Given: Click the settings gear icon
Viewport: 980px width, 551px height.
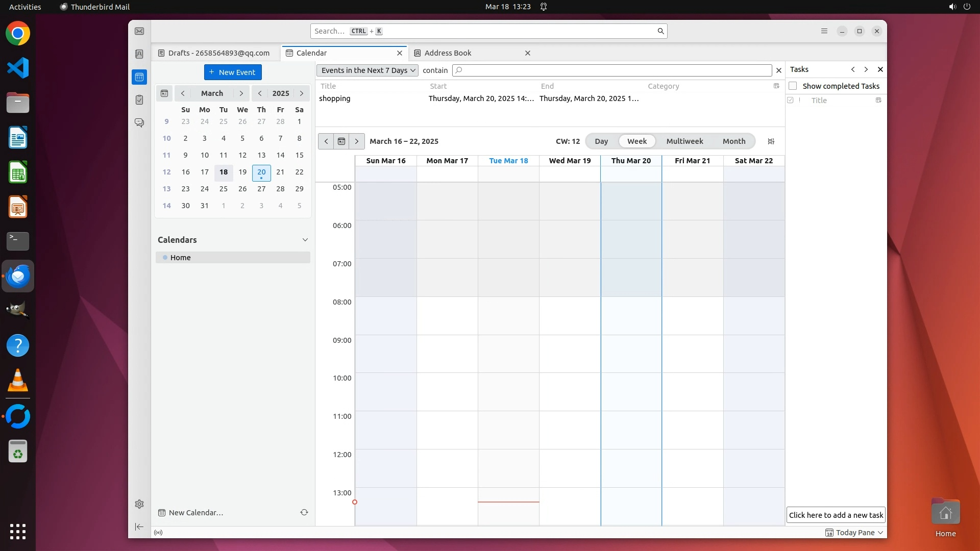Looking at the screenshot, I should point(139,504).
